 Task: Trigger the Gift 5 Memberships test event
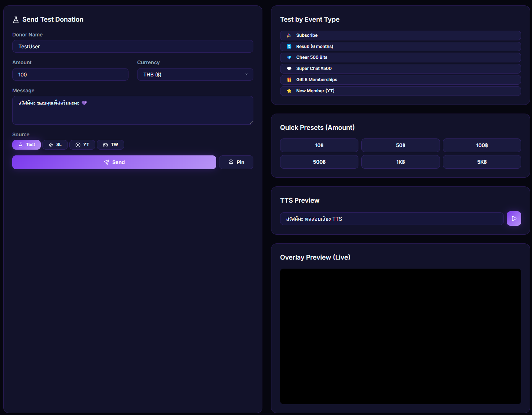401,80
